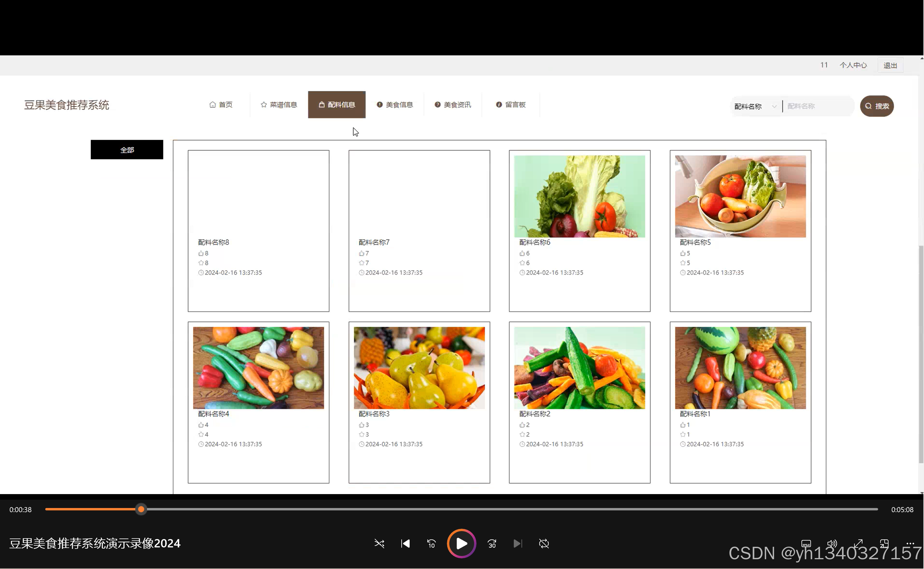Viewport: 924px width, 569px height.
Task: Click the 退出 logout button
Action: tap(890, 65)
